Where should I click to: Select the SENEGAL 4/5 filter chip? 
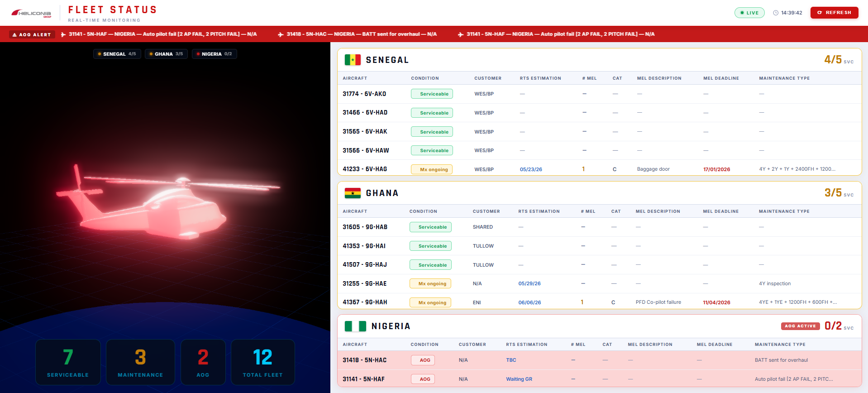117,54
